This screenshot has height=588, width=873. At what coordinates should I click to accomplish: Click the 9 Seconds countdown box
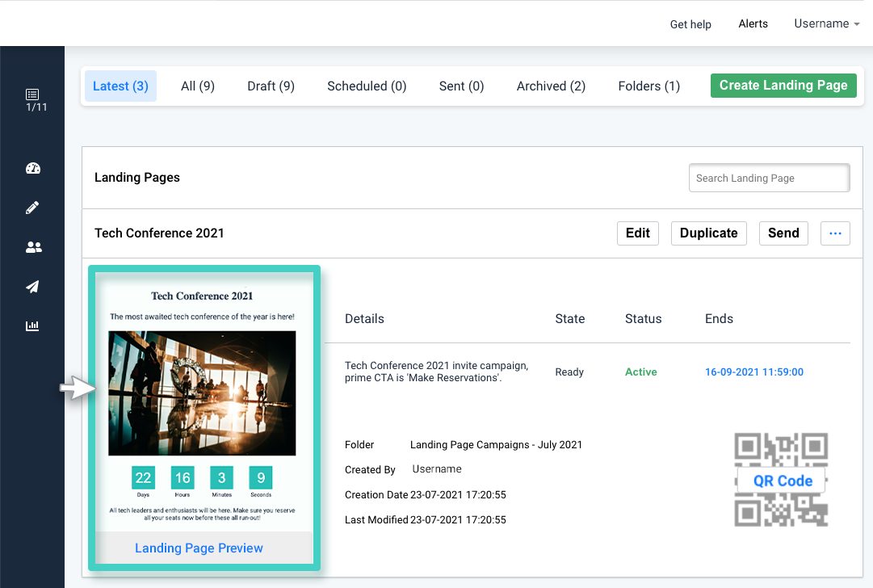[261, 478]
